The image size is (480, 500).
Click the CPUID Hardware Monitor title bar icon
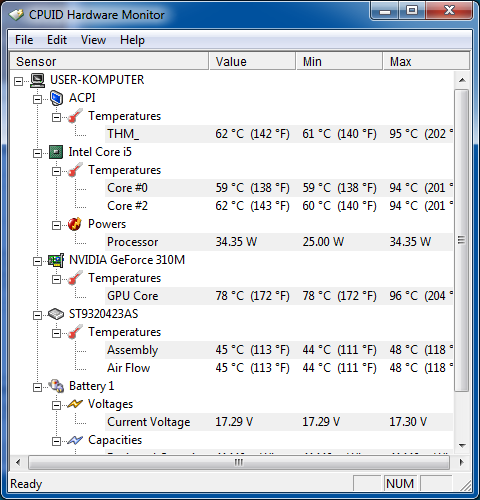point(16,15)
